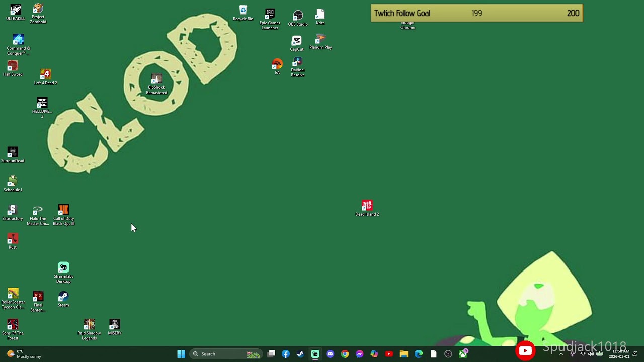Select the Satisfactory desktop shortcut

[x=13, y=213]
